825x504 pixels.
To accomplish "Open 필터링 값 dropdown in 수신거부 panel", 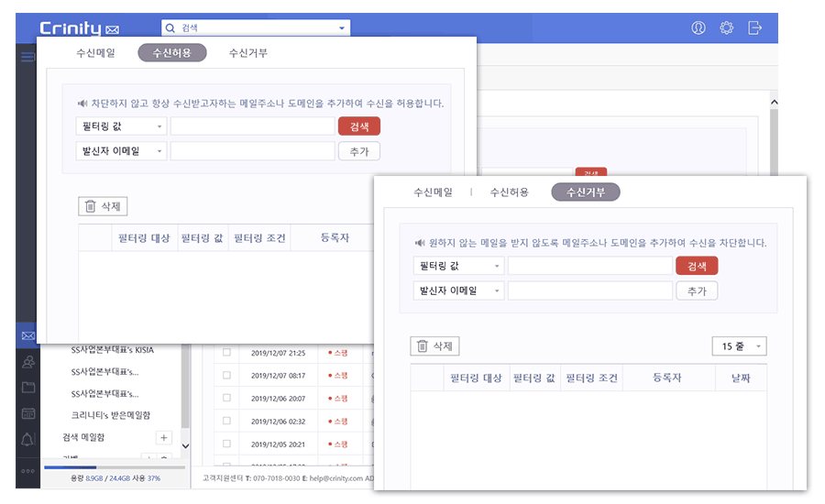I will pyautogui.click(x=458, y=267).
